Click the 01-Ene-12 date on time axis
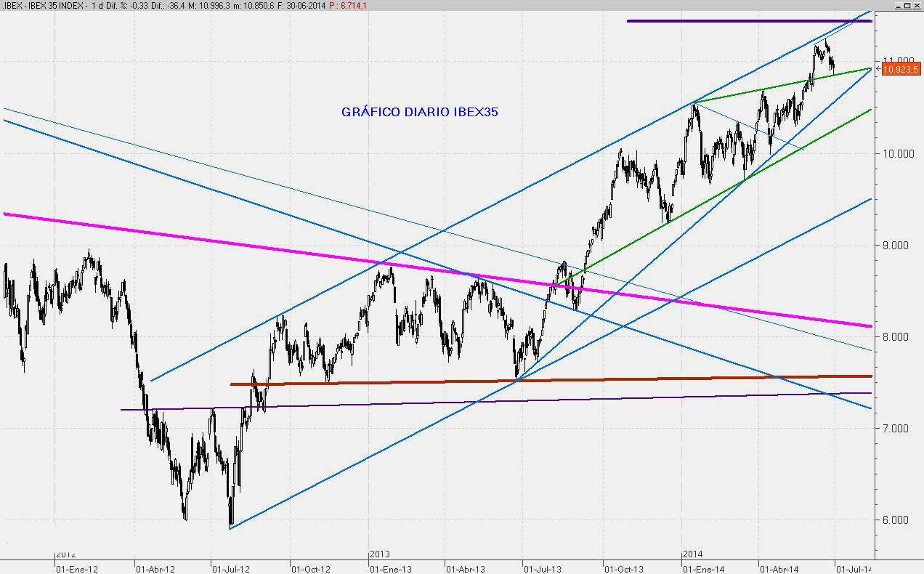The height and width of the screenshot is (574, 924). point(76,569)
